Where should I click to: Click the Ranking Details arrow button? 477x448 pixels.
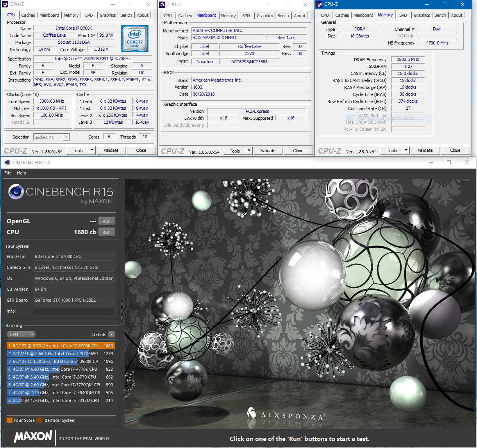112,334
